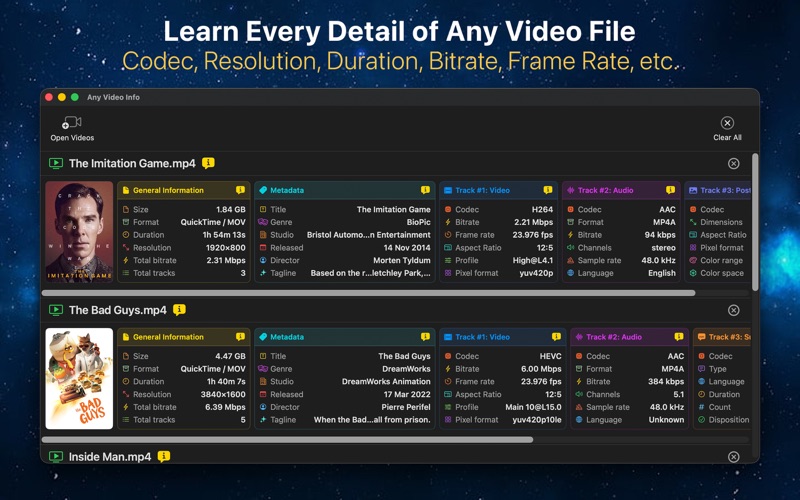Click The Bad Guys.mp4 file name
The height and width of the screenshot is (500, 800).
tap(117, 310)
